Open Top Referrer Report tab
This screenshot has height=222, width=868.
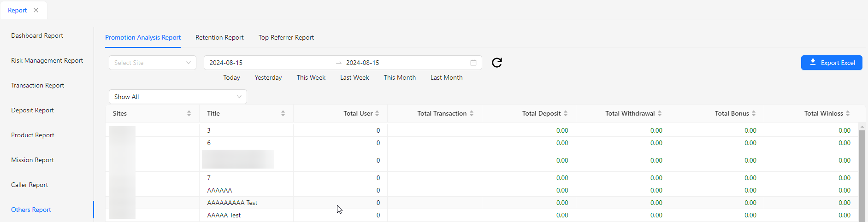pos(286,37)
